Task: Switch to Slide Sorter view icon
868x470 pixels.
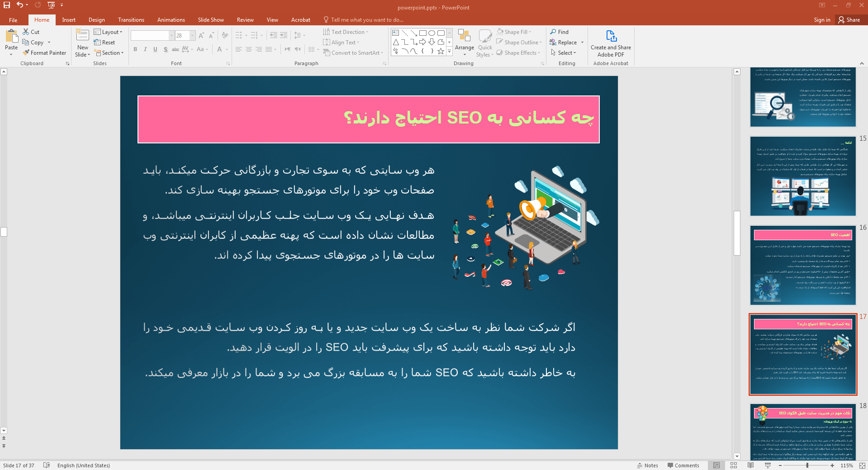Action: [x=734, y=465]
